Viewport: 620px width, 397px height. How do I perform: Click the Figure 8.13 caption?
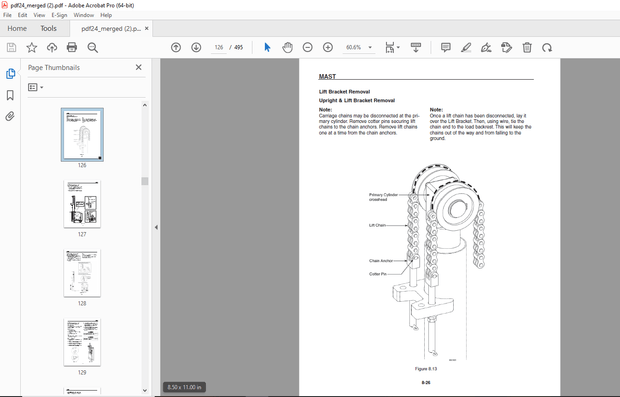[x=426, y=369]
